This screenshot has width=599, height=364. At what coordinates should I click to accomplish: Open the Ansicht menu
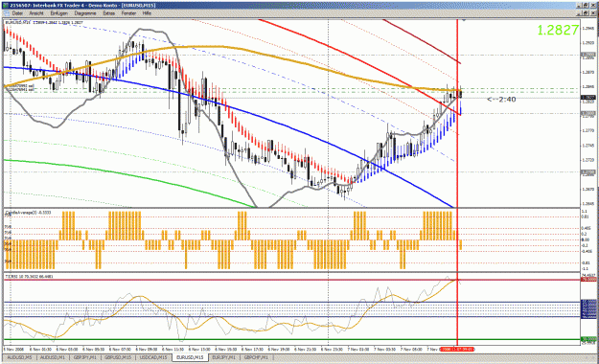pyautogui.click(x=35, y=13)
